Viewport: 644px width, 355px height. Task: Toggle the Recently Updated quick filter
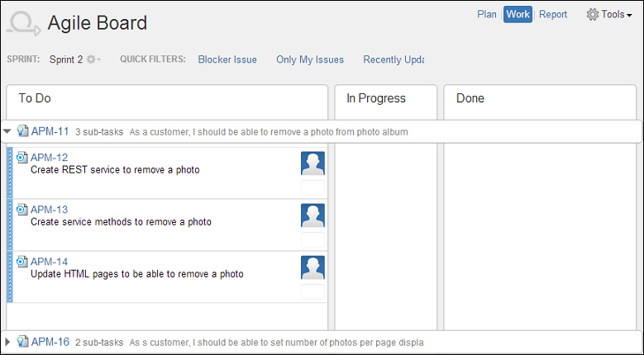pyautogui.click(x=394, y=59)
